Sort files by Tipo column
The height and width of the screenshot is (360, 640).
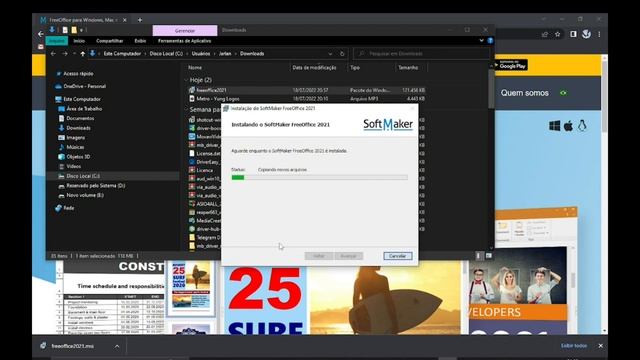click(x=355, y=68)
